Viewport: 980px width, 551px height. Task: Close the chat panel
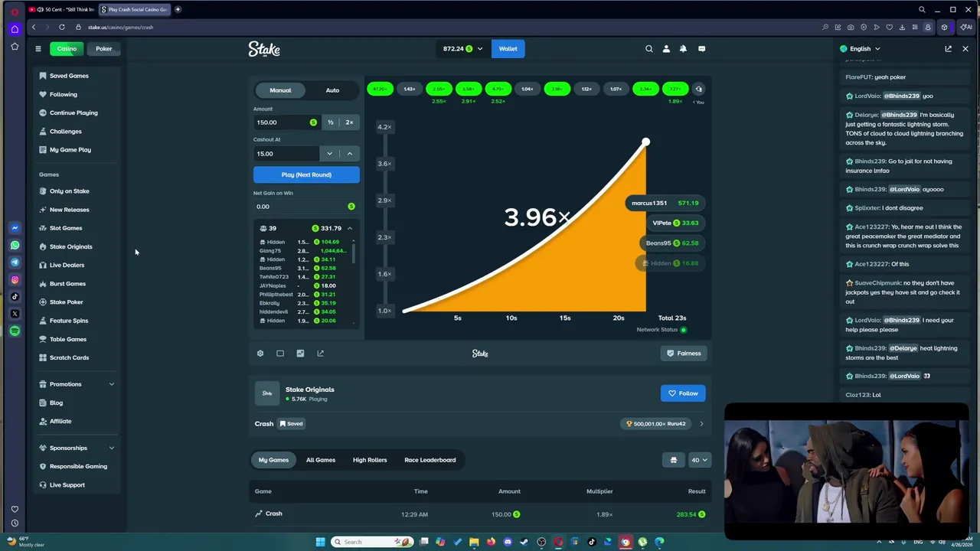[x=965, y=49]
